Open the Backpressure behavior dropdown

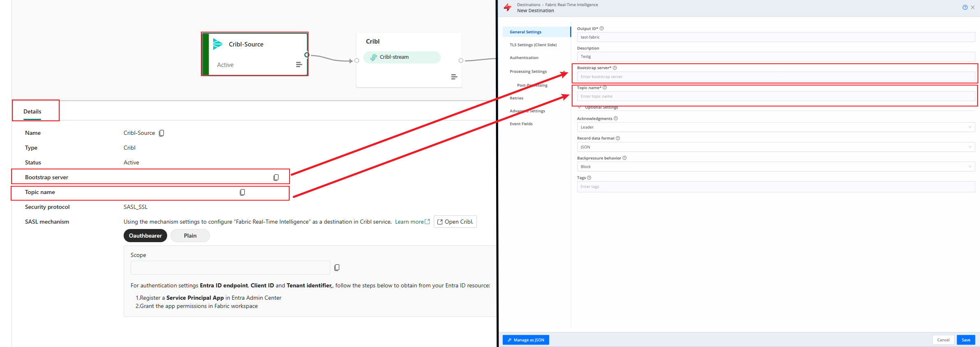pyautogui.click(x=776, y=167)
